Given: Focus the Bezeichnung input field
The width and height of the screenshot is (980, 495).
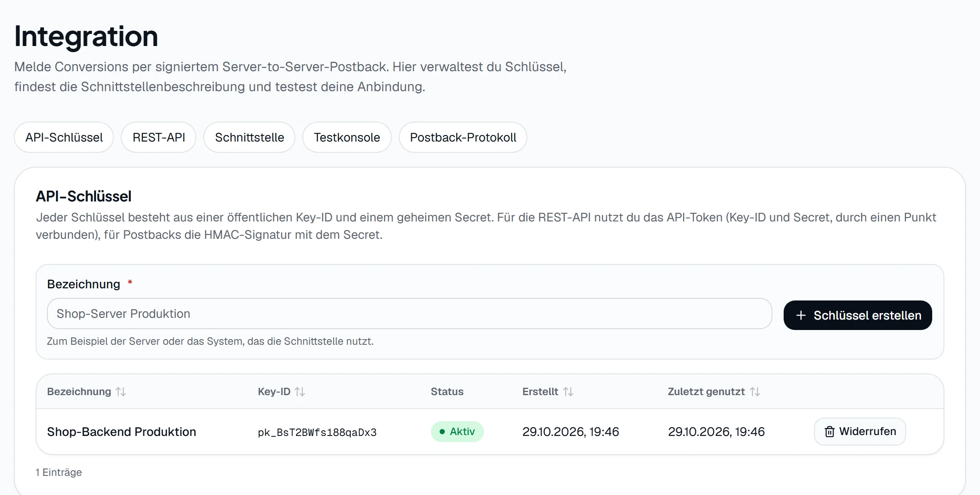Looking at the screenshot, I should pyautogui.click(x=409, y=313).
